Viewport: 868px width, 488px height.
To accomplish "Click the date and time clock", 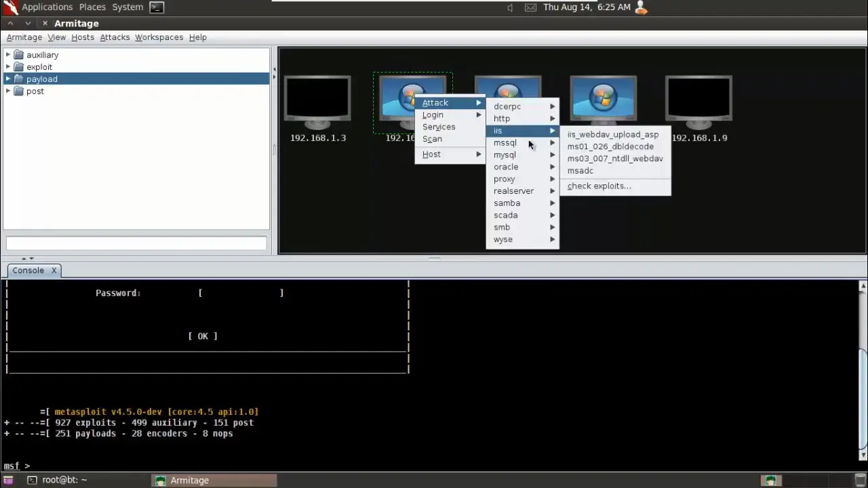I will 587,7.
